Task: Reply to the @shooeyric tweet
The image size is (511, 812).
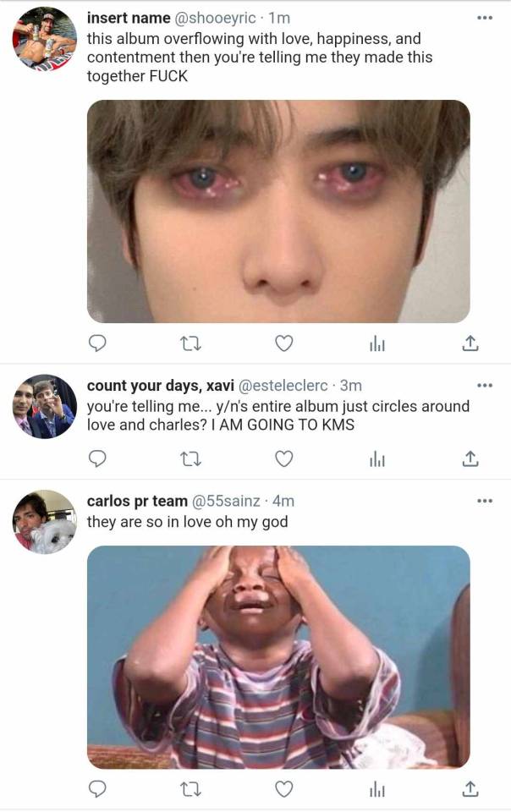Action: 98,343
